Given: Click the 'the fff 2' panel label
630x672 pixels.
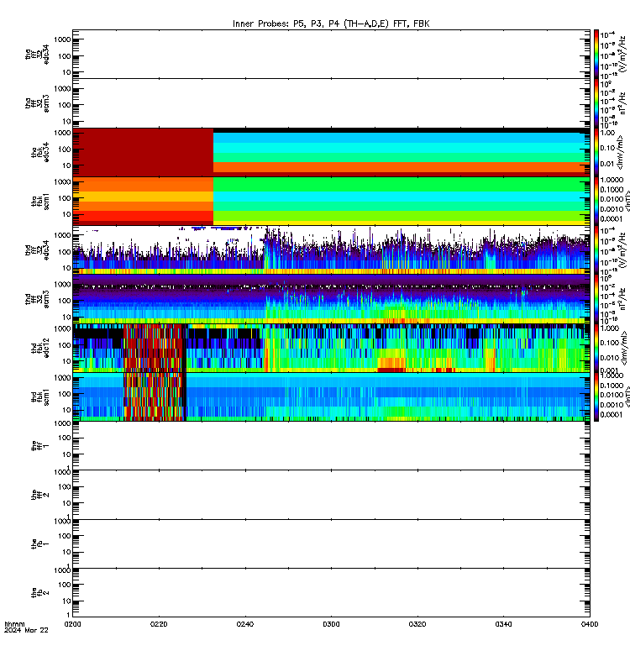Looking at the screenshot, I should (x=40, y=495).
